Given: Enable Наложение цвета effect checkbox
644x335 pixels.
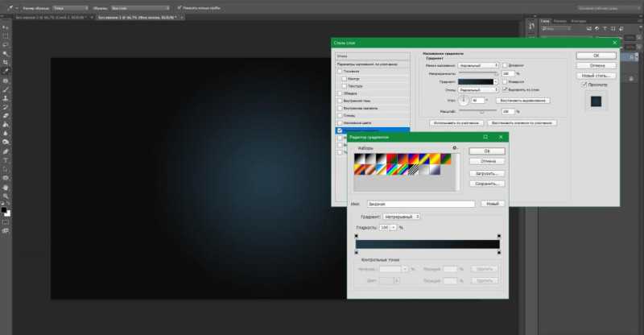Looking at the screenshot, I should (340, 123).
